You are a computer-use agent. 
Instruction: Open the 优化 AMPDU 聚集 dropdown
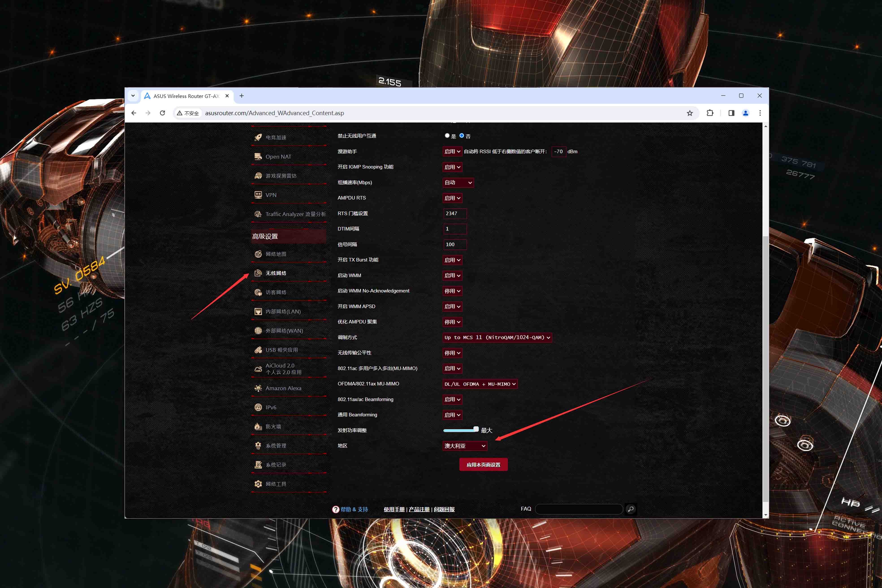pos(452,322)
